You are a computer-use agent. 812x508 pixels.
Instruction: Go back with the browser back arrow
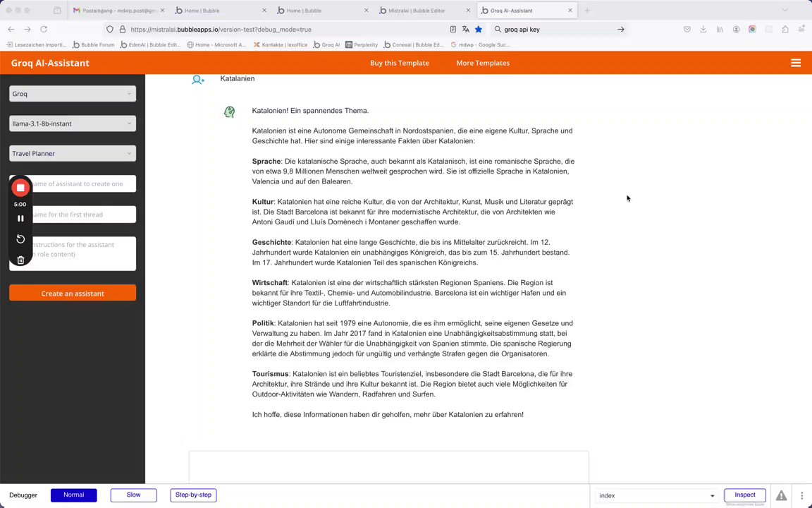click(x=11, y=30)
